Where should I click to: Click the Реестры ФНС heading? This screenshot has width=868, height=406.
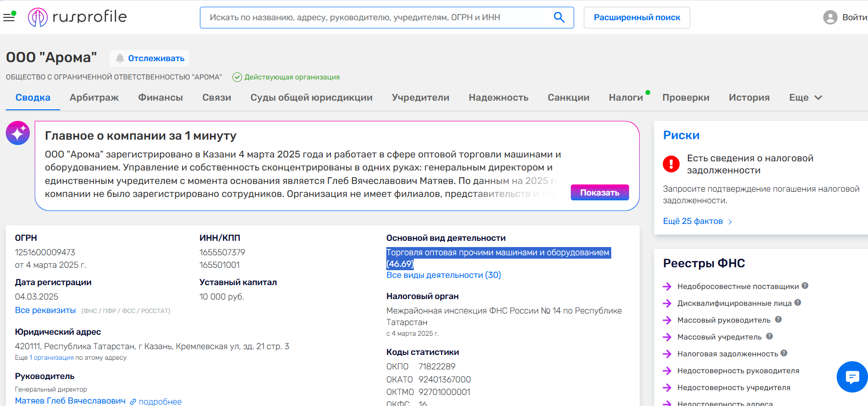pos(704,263)
